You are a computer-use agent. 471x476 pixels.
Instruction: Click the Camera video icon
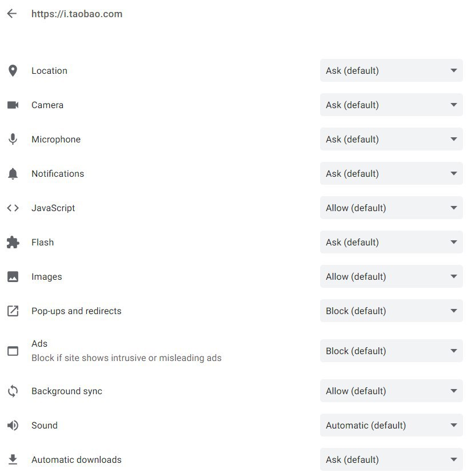[x=13, y=105]
